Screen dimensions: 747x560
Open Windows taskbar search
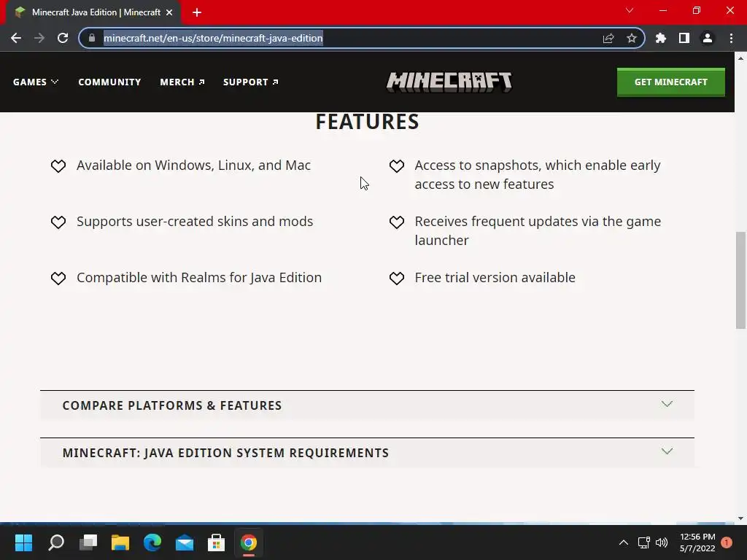click(55, 542)
